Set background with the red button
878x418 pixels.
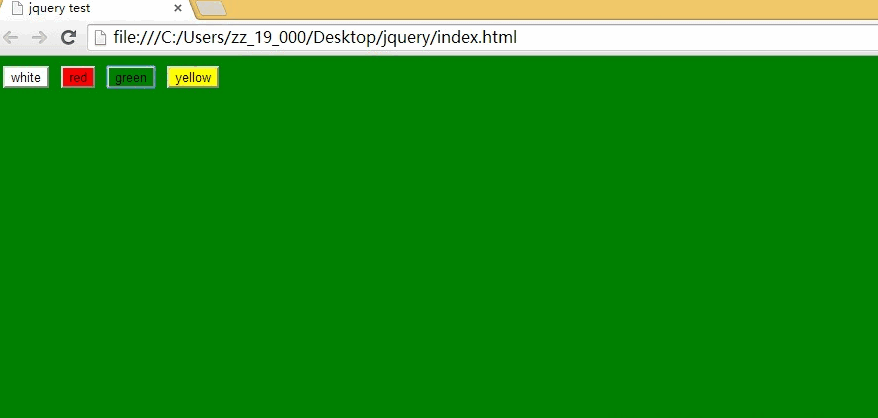coord(78,77)
